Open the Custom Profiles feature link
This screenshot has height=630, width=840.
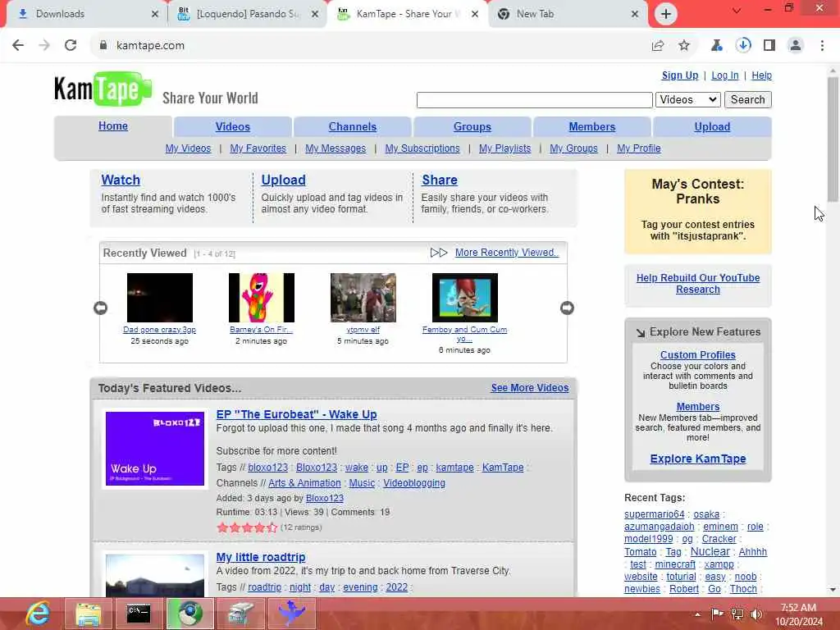coord(698,354)
